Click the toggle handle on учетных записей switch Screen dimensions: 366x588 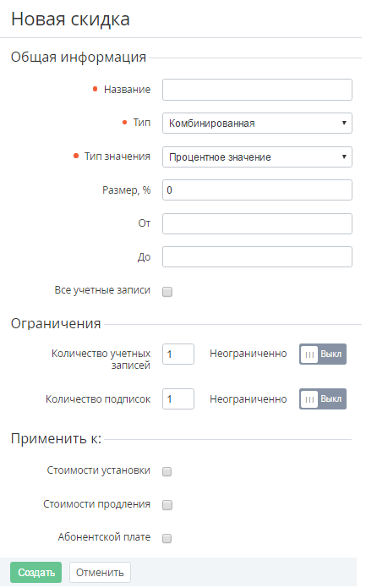point(309,354)
